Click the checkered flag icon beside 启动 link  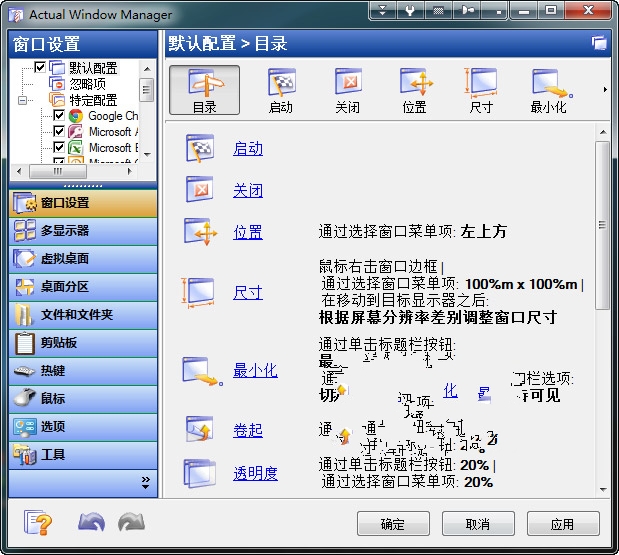(x=200, y=148)
